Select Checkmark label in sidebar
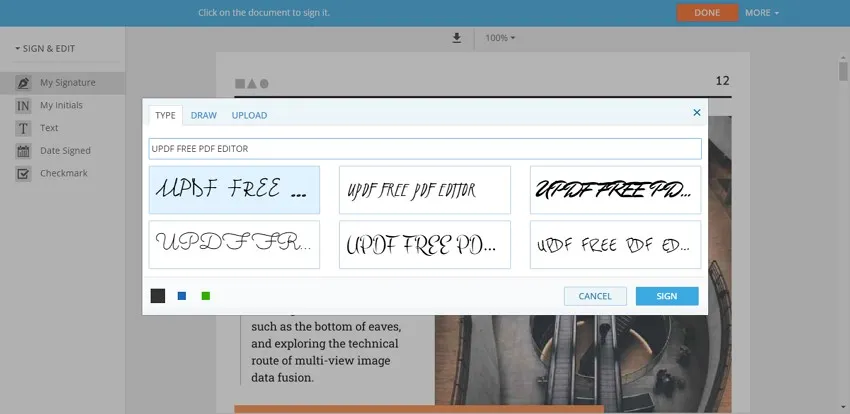This screenshot has height=414, width=850. point(63,173)
